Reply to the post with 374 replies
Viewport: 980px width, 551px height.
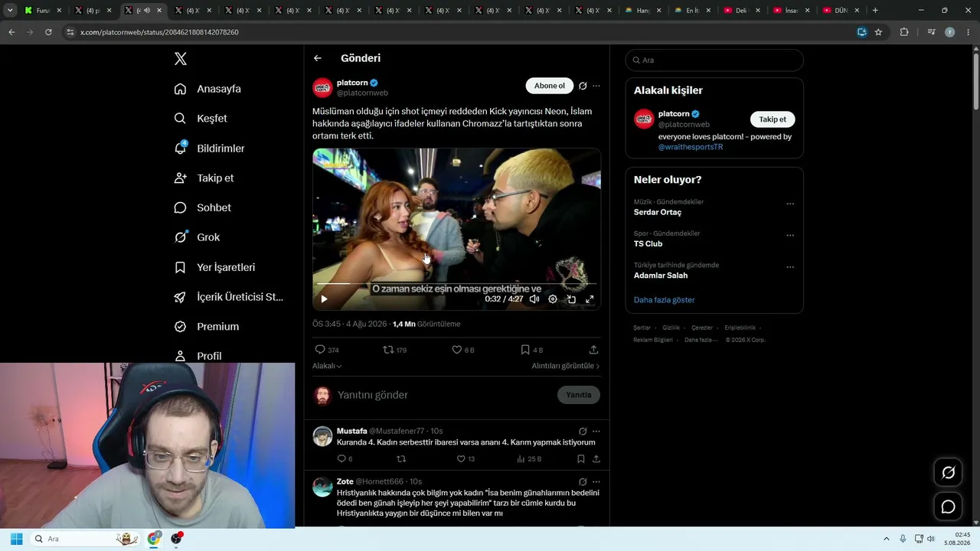click(327, 350)
